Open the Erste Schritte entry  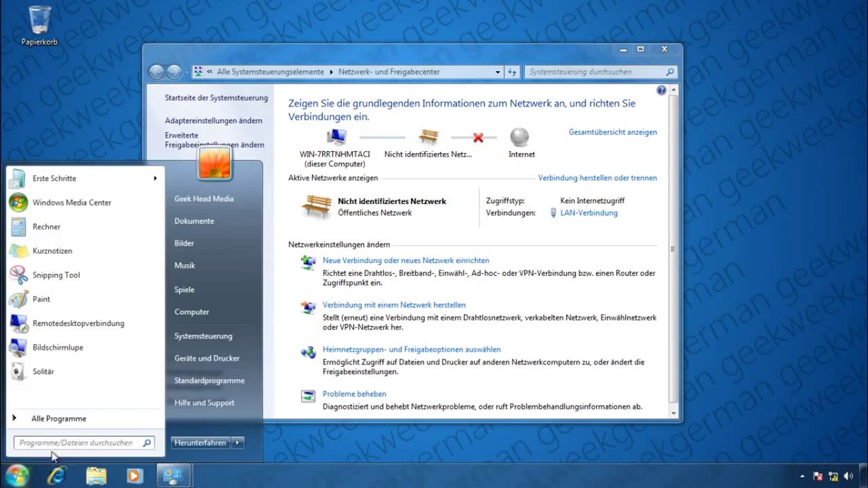[85, 178]
